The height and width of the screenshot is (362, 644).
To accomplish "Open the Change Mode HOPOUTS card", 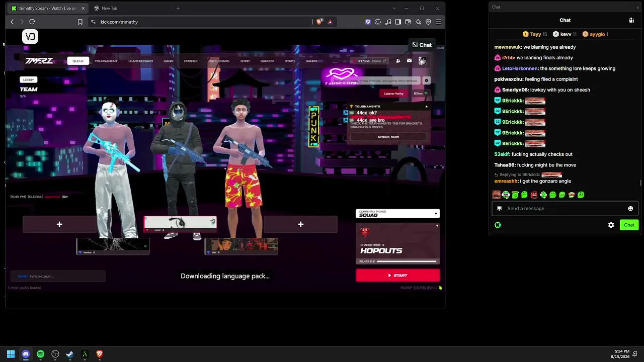I will 397,244.
